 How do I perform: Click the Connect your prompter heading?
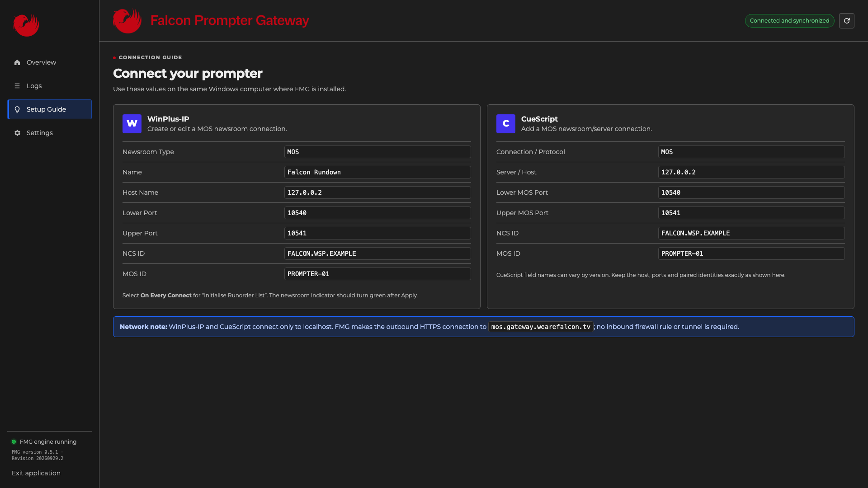188,73
